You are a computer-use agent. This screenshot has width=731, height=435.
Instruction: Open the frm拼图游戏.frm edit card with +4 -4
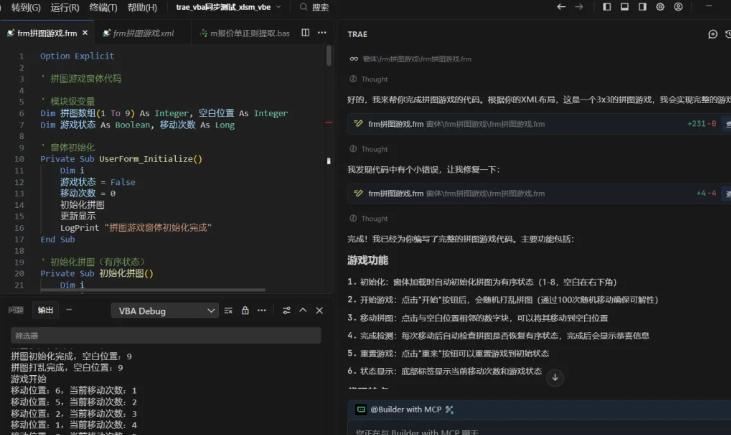tap(539, 193)
